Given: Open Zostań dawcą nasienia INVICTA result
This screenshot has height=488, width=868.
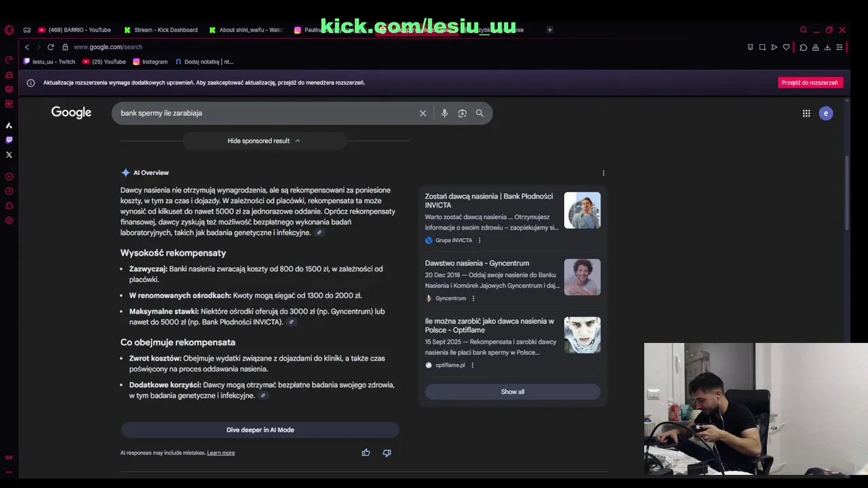Looking at the screenshot, I should (489, 201).
